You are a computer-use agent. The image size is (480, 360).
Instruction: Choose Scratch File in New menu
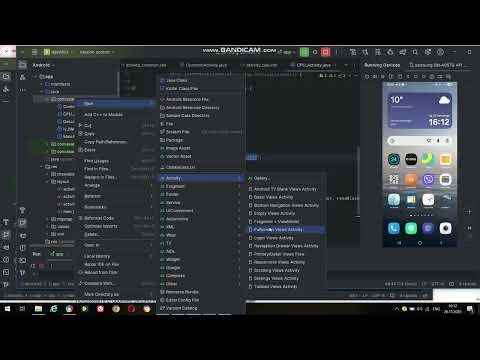tap(201, 132)
